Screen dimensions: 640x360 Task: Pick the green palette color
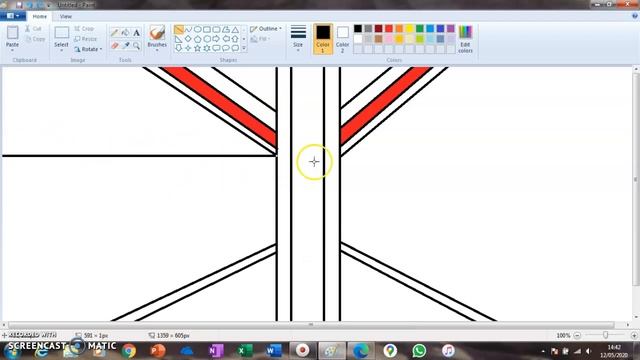coord(420,28)
